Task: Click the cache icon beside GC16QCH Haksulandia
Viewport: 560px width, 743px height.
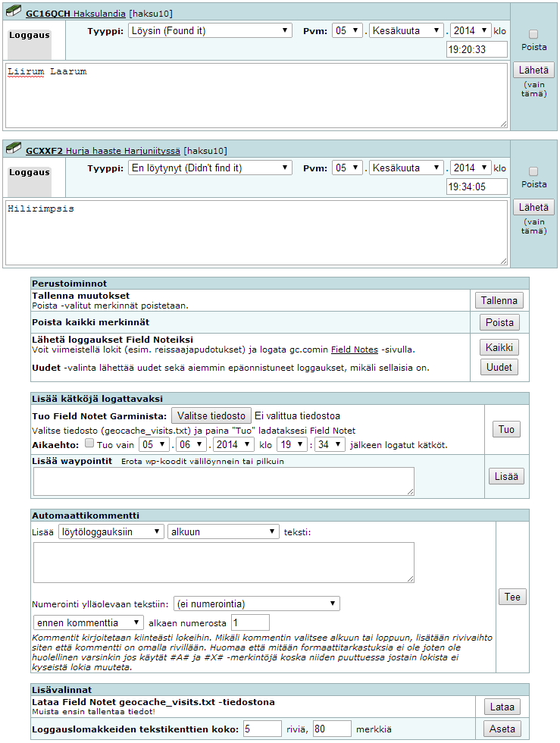Action: (x=14, y=11)
